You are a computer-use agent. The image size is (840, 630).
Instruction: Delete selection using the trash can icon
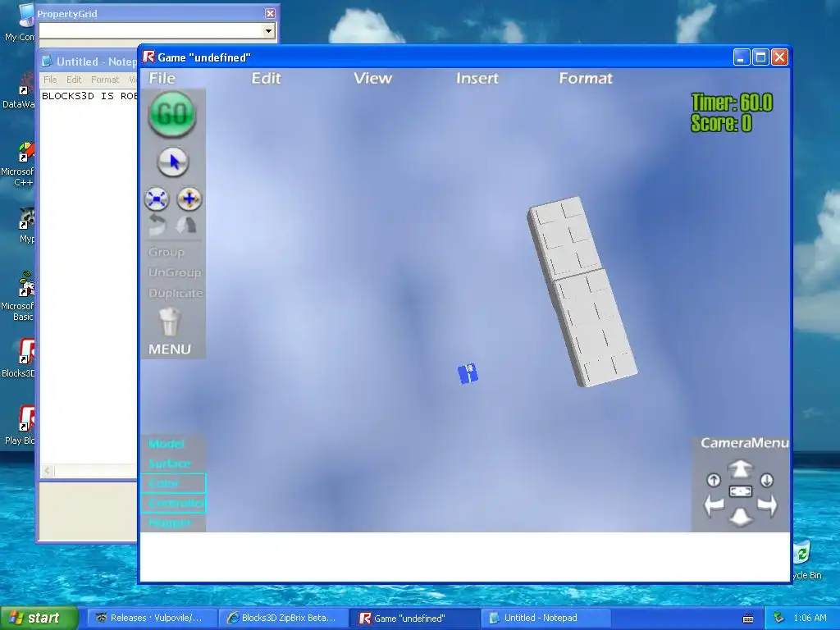[170, 322]
